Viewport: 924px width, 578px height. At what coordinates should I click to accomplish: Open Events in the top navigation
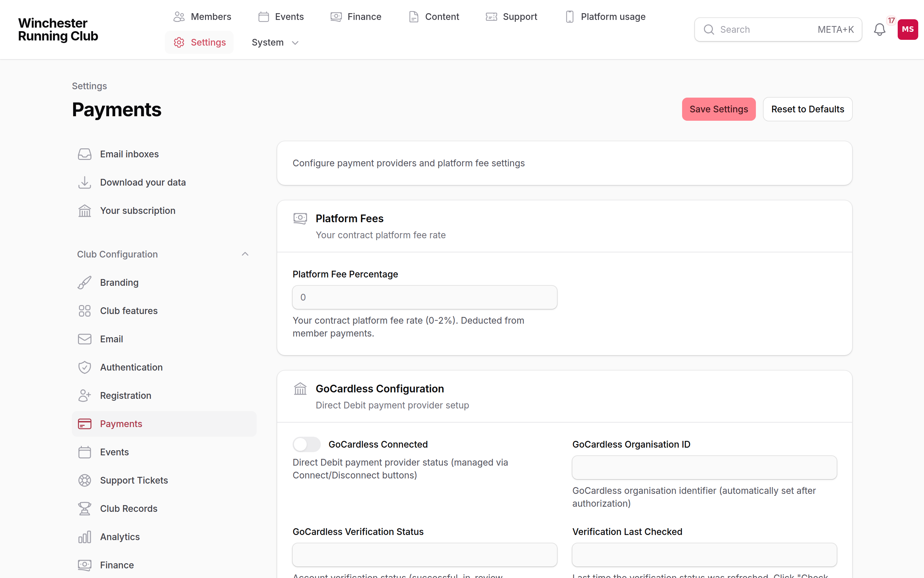point(281,17)
